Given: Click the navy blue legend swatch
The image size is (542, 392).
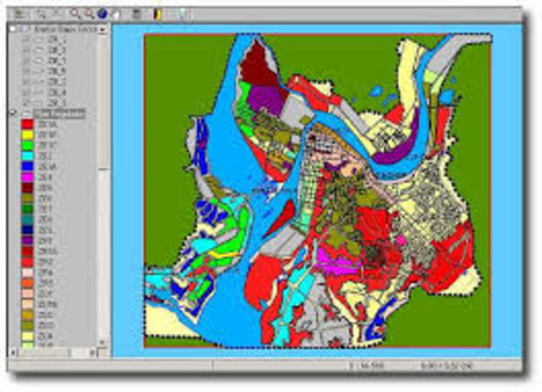Looking at the screenshot, I should 27,230.
